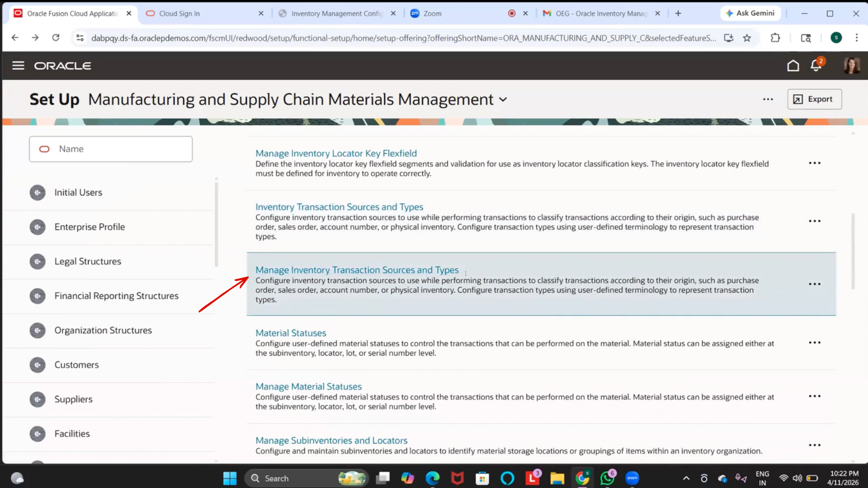Screen dimensions: 868x488
Task: Click the Financial Reporting Structures area icon
Action: tap(38, 296)
